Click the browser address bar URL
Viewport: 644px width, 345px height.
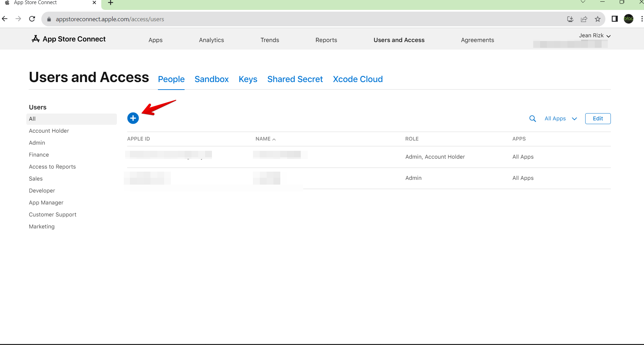tap(110, 19)
